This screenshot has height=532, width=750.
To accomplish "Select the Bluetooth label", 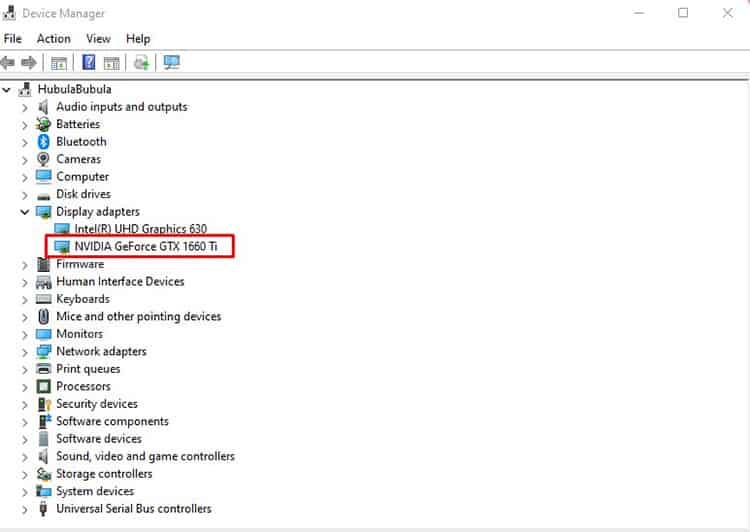I will pyautogui.click(x=81, y=142).
